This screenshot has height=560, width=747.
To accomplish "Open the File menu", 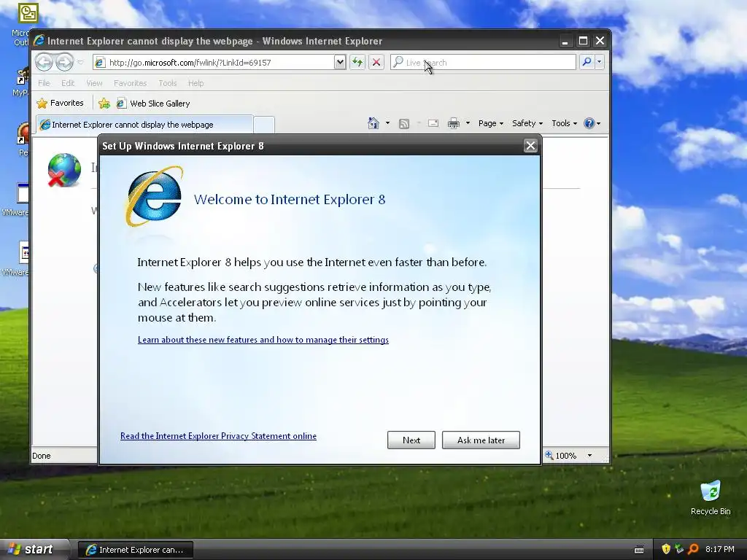I will click(44, 83).
